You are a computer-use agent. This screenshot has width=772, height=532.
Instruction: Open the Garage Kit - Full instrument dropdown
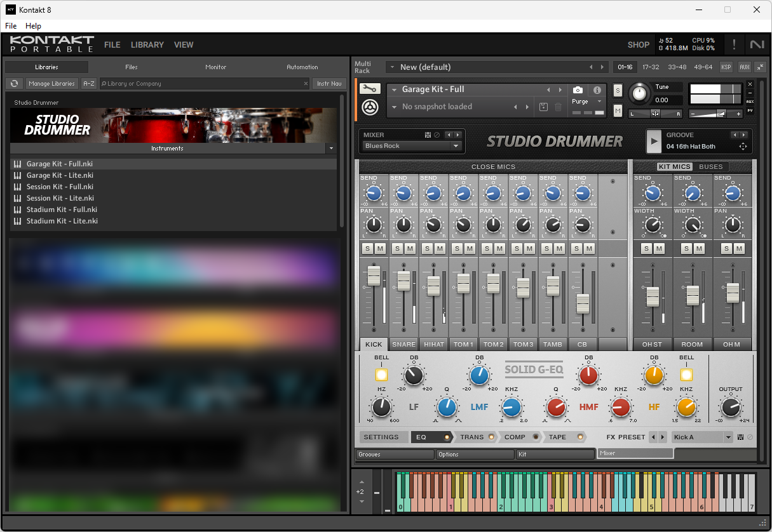pos(394,90)
